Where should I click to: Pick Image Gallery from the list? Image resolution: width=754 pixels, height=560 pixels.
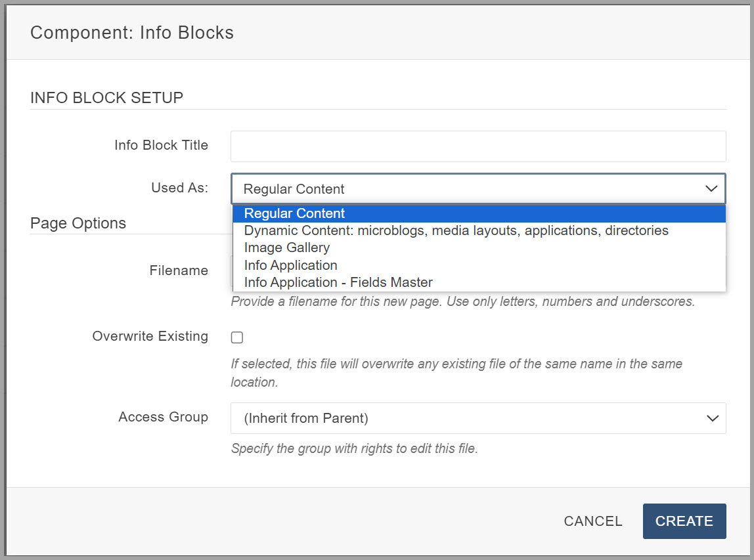coord(286,248)
